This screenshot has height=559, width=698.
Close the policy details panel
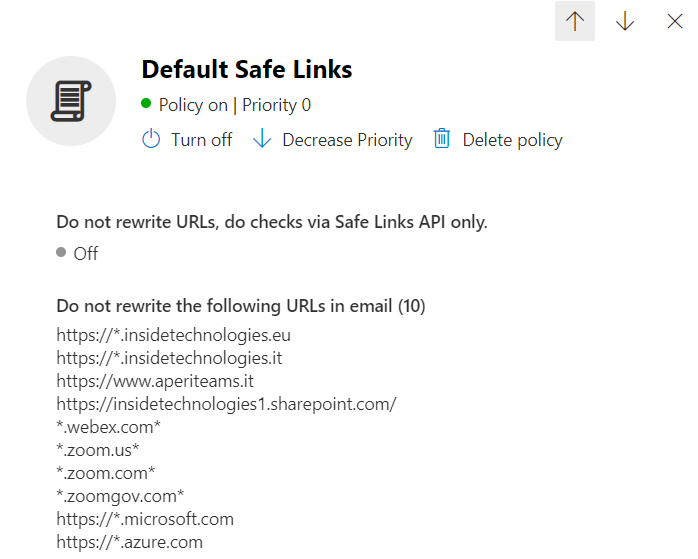tap(675, 21)
